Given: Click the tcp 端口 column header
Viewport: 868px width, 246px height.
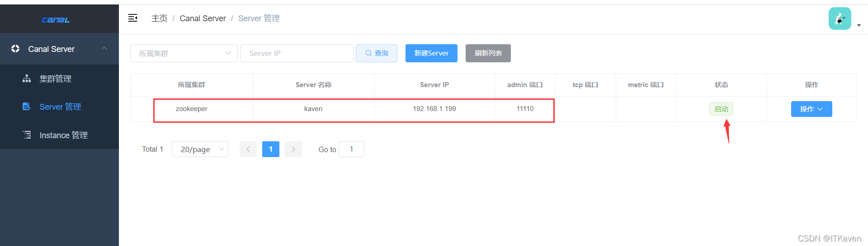Looking at the screenshot, I should (x=585, y=85).
